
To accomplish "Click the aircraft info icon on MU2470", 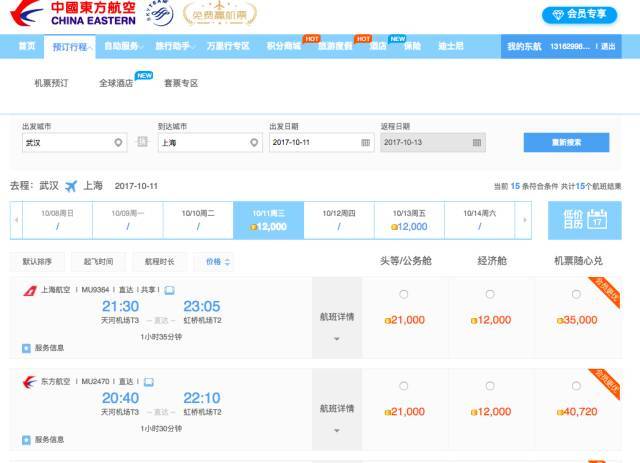I will (149, 382).
